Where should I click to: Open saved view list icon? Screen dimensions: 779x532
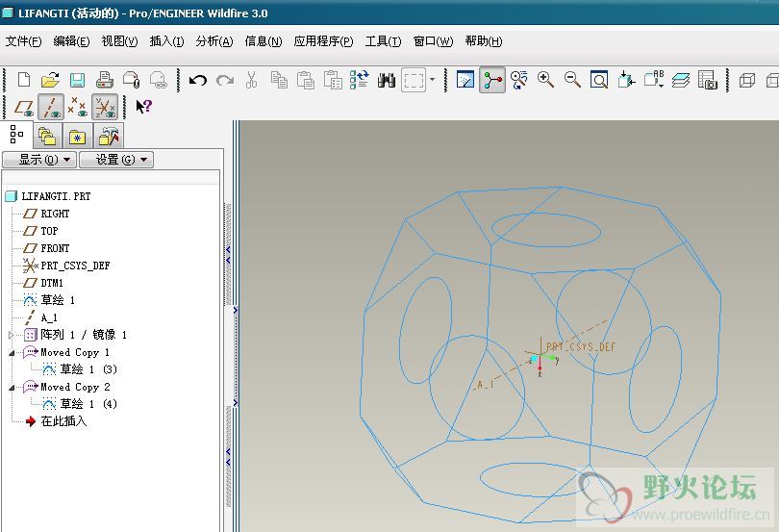[654, 80]
